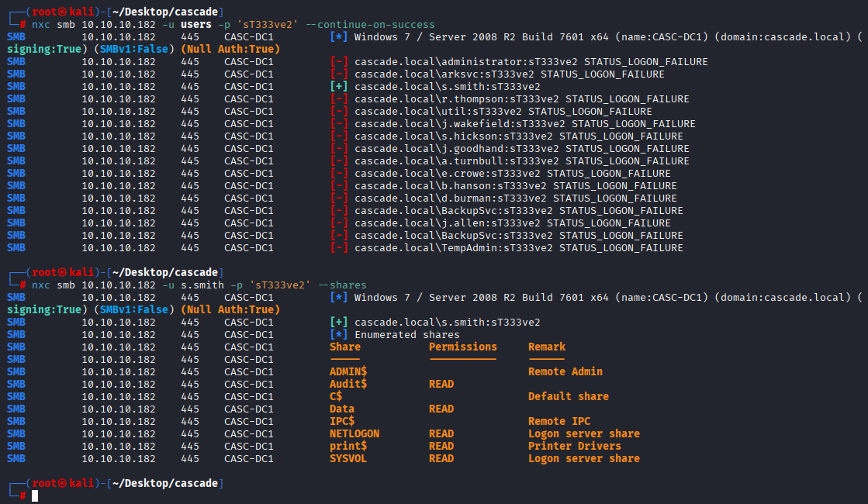Click the 'Remote IPC' remark
Viewport: 868px width, 504px height.
coord(559,422)
